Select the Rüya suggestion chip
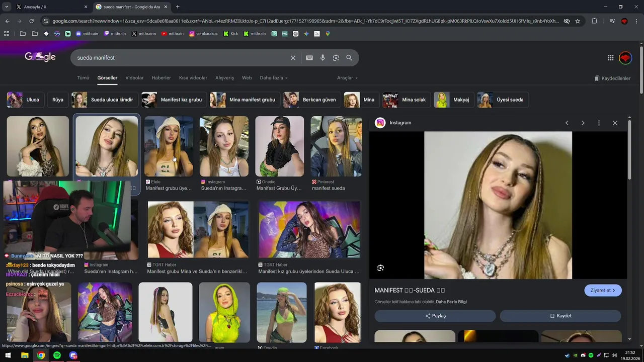Screen dimensions: 644x362 [x=58, y=100]
